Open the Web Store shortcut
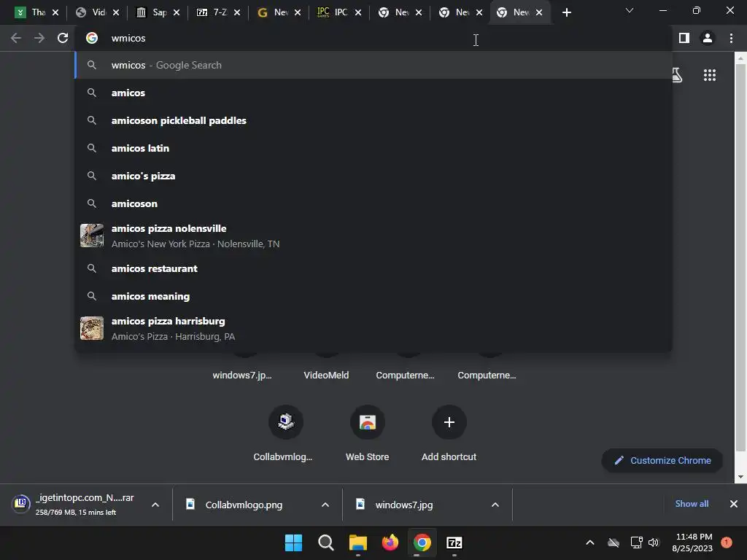747x560 pixels. click(x=368, y=422)
